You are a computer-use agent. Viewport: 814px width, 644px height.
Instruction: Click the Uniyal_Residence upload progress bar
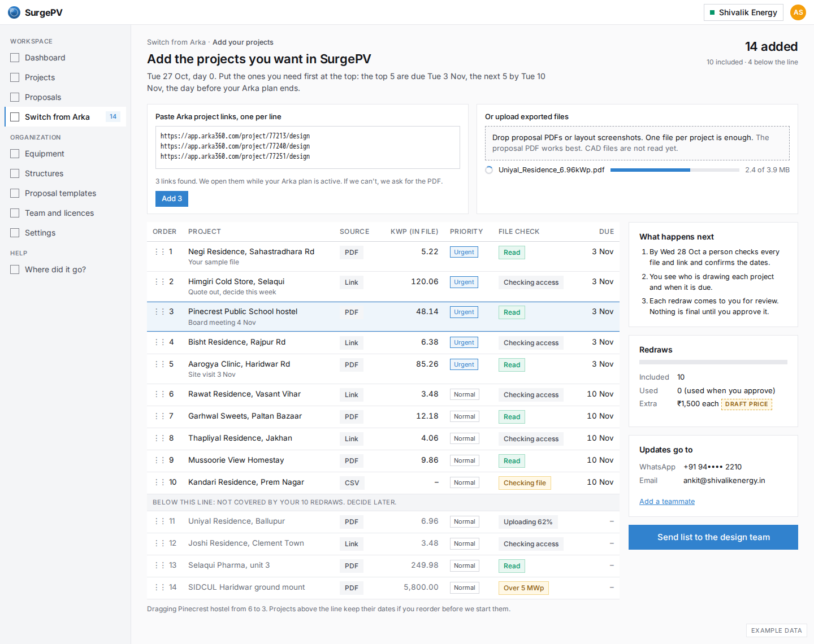point(675,170)
